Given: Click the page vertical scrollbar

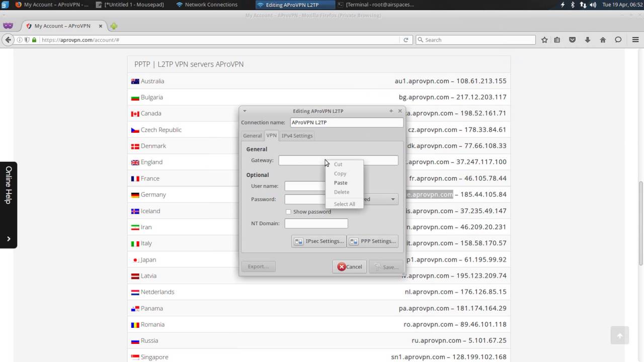Looking at the screenshot, I should pos(640,223).
